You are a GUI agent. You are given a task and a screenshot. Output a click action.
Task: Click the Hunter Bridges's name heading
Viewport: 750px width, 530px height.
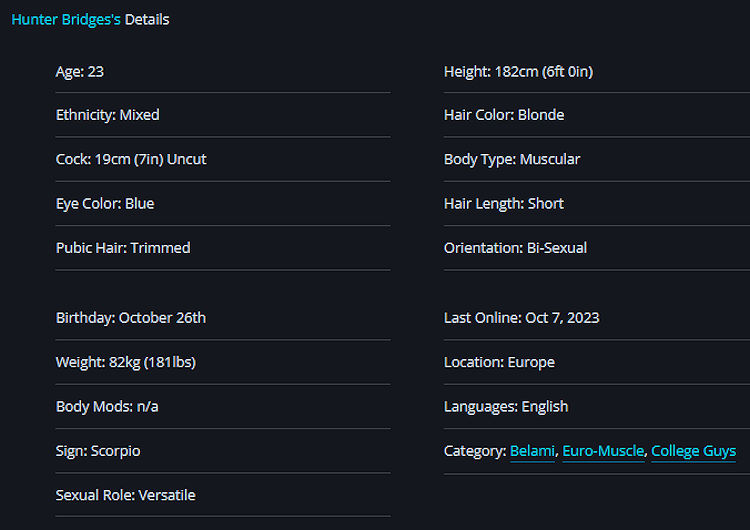pos(66,20)
